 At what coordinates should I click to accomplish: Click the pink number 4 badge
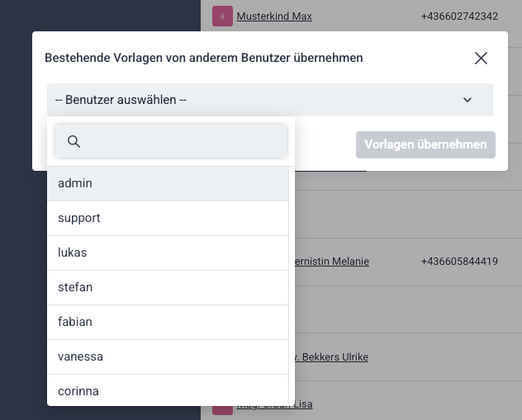(222, 16)
